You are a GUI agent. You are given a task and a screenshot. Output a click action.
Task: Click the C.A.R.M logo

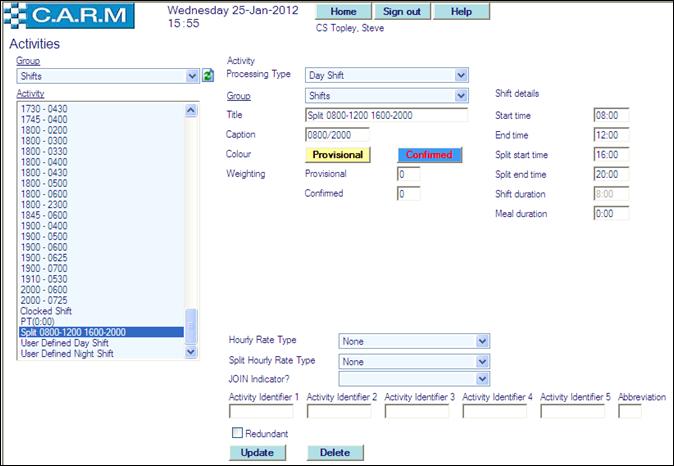77,17
